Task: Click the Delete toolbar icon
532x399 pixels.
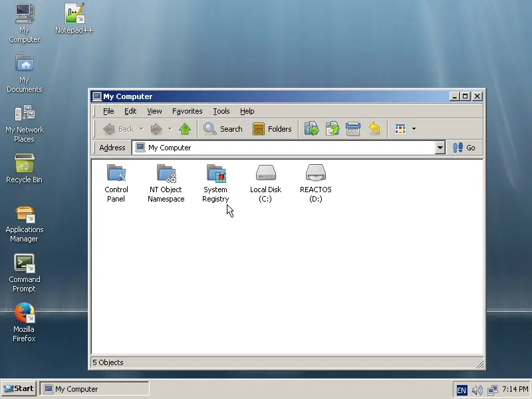Action: 353,129
